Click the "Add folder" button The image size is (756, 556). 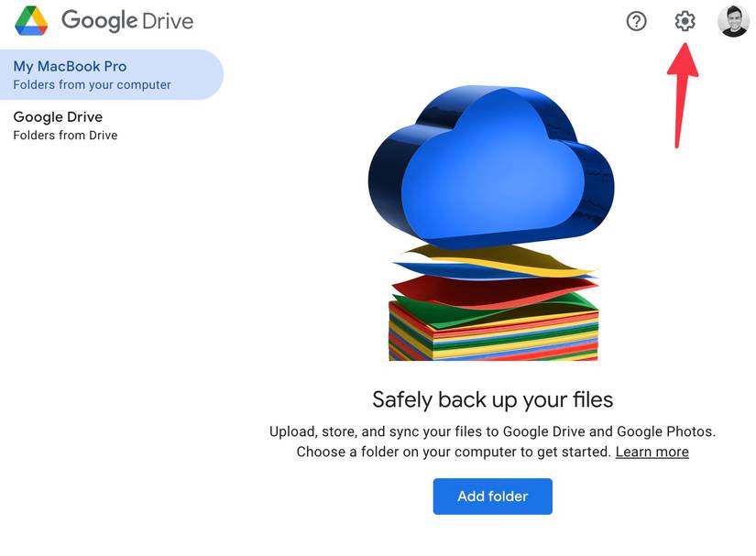[492, 496]
